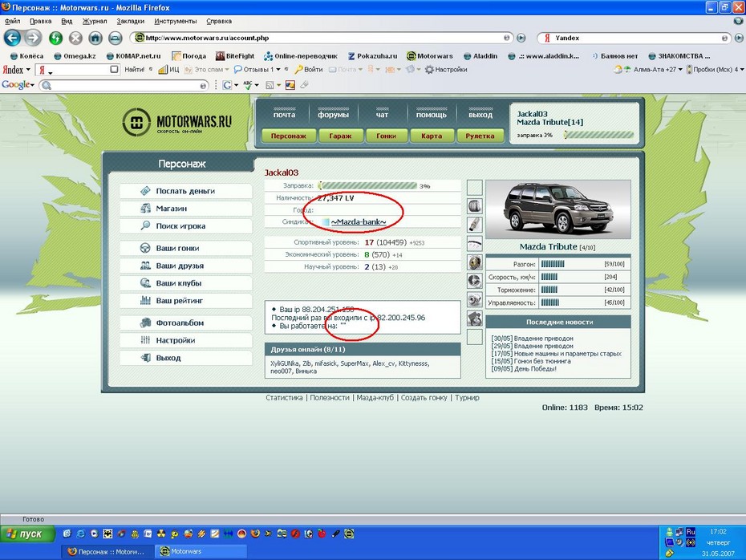Open помощь in top navigation
This screenshot has height=560, width=746.
click(431, 115)
